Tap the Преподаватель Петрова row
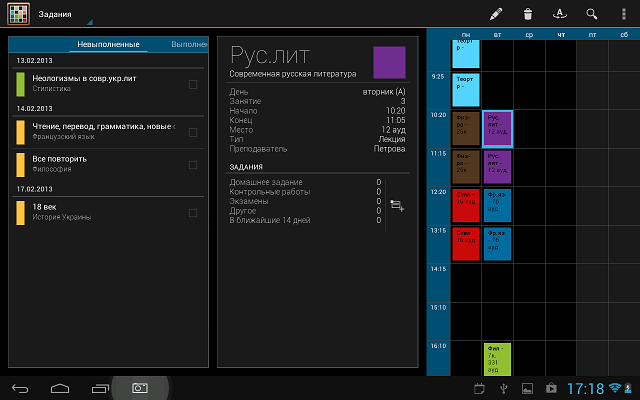 click(317, 149)
